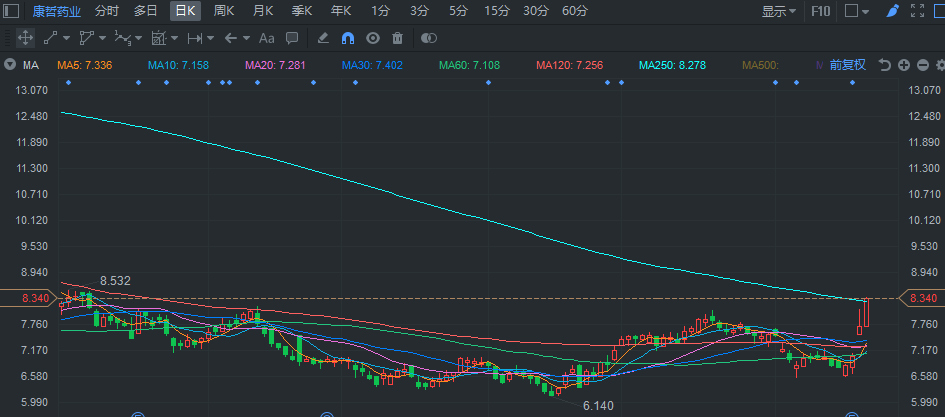
Task: Open the measure tool dropdown arrow
Action: coord(175,38)
